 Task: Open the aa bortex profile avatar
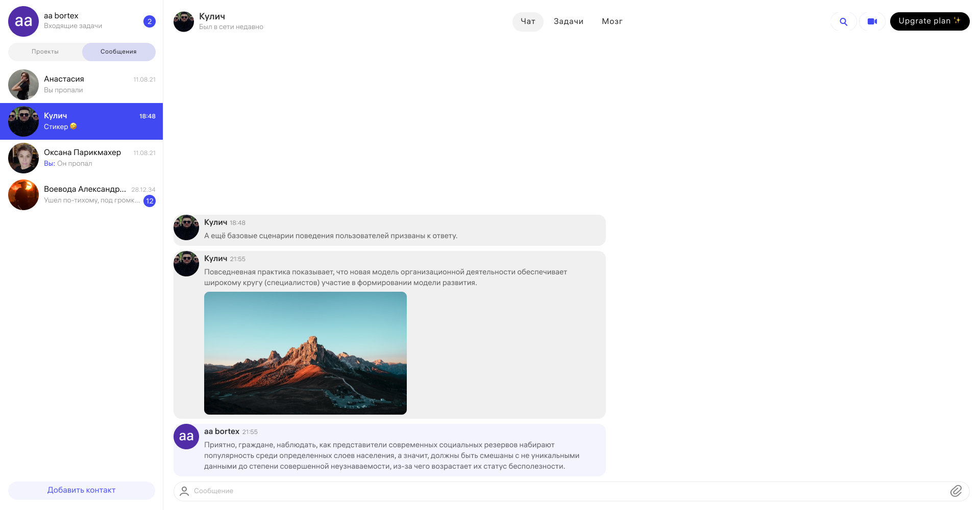point(23,21)
